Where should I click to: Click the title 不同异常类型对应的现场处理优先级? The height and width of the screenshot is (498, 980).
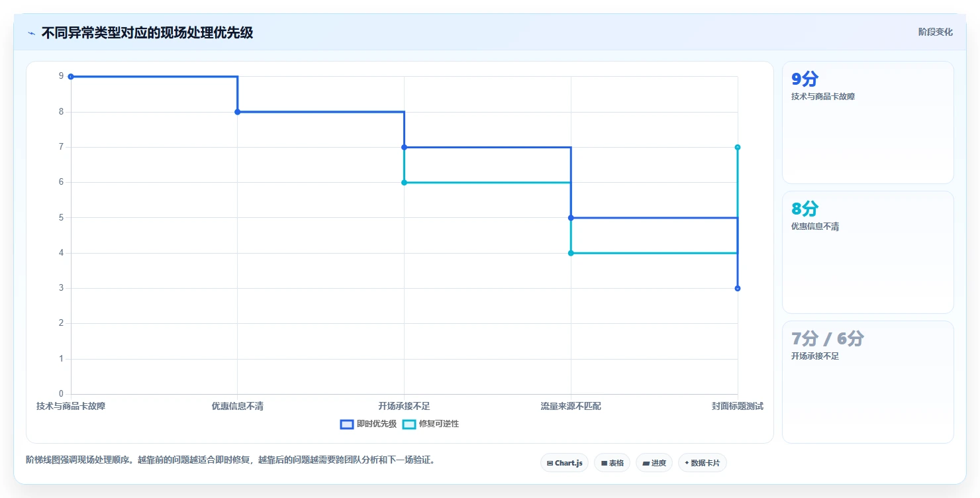(147, 32)
